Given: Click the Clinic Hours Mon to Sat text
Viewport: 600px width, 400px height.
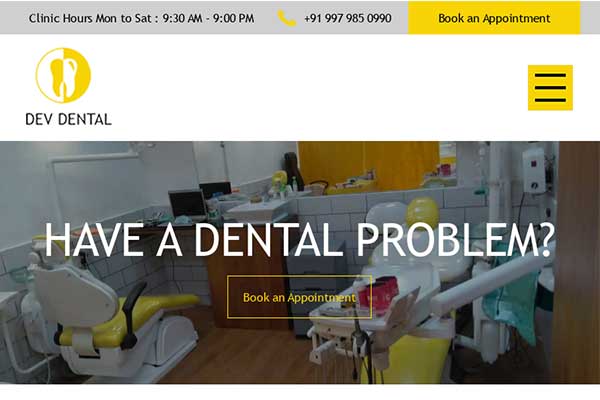Looking at the screenshot, I should [x=91, y=18].
